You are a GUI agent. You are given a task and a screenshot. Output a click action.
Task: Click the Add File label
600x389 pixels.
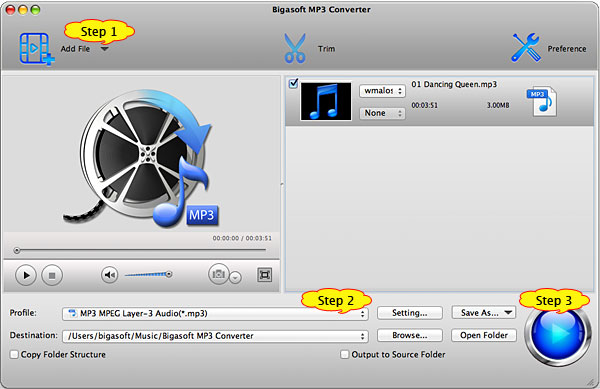pyautogui.click(x=75, y=49)
